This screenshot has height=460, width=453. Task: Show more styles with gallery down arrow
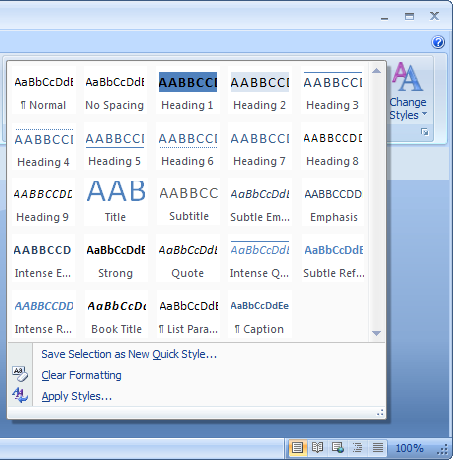tap(377, 333)
